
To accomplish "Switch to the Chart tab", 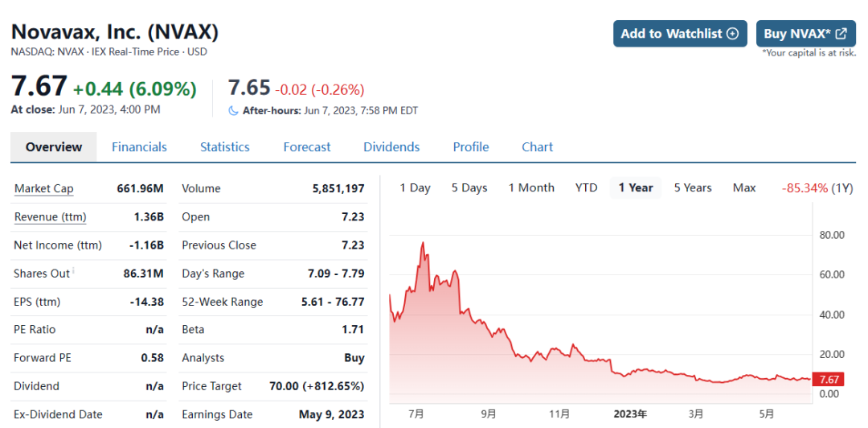I will [537, 147].
